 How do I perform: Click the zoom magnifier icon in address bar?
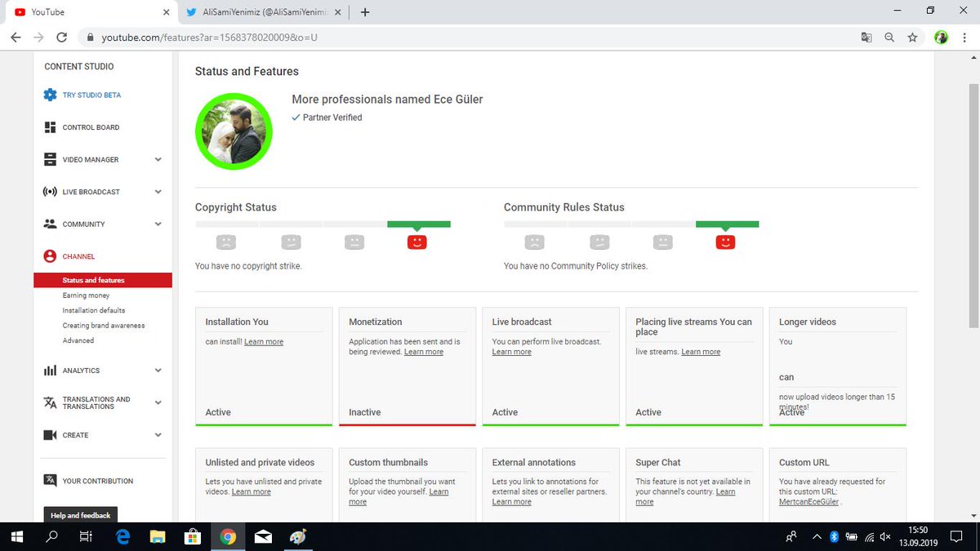[x=889, y=38]
